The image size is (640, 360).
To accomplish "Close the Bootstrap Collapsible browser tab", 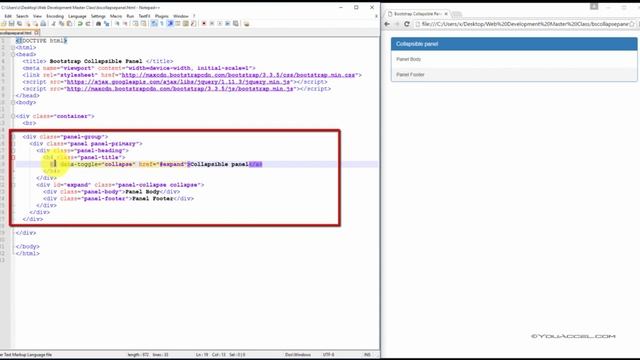I will [x=446, y=14].
